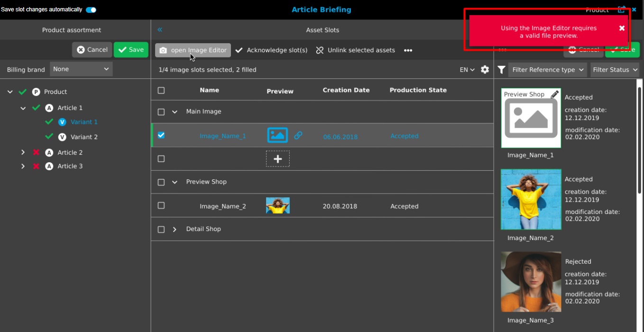Add a new asset slot with the plus icon
Screen dimensions: 644x332
click(277, 158)
